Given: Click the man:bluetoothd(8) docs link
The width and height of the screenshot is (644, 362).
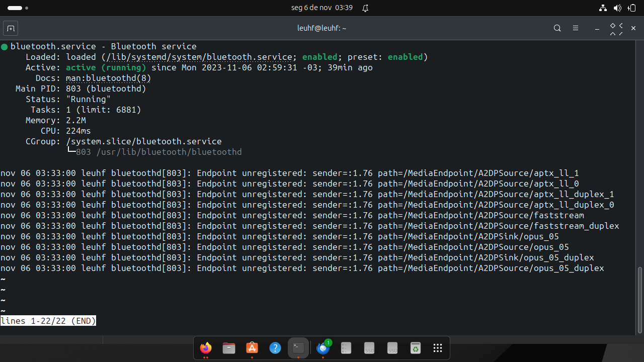Looking at the screenshot, I should [109, 78].
